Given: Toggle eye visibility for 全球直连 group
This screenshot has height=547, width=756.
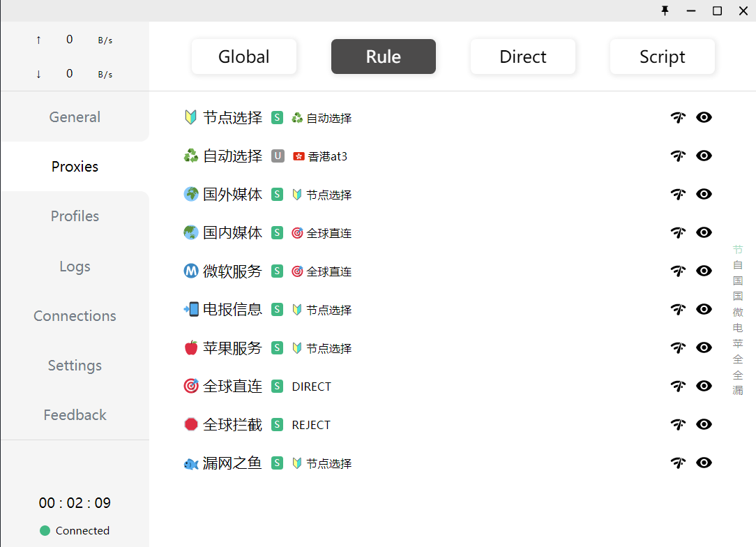Looking at the screenshot, I should 704,386.
